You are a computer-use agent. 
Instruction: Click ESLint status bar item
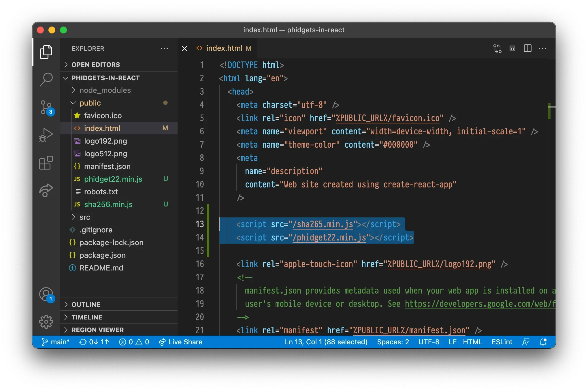coord(502,342)
